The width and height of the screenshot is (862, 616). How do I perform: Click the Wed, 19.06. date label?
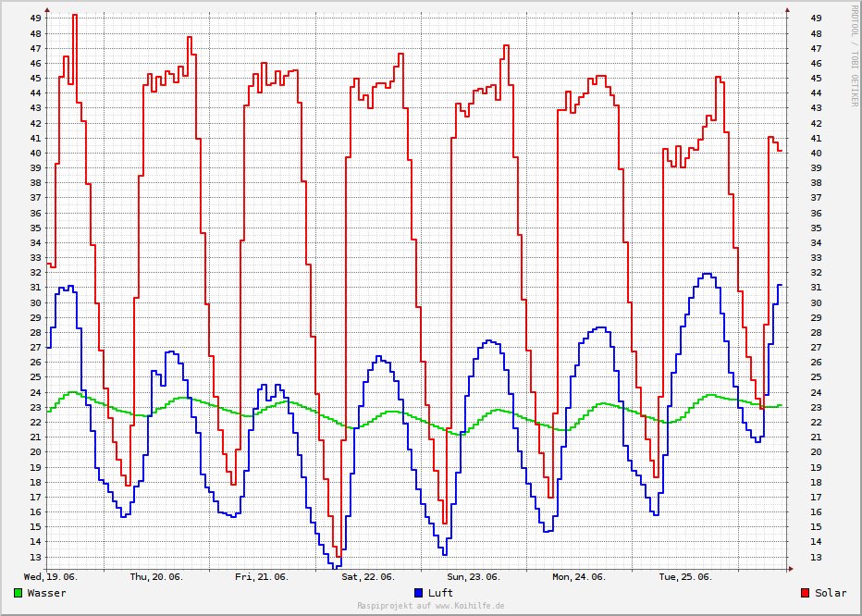tap(51, 576)
